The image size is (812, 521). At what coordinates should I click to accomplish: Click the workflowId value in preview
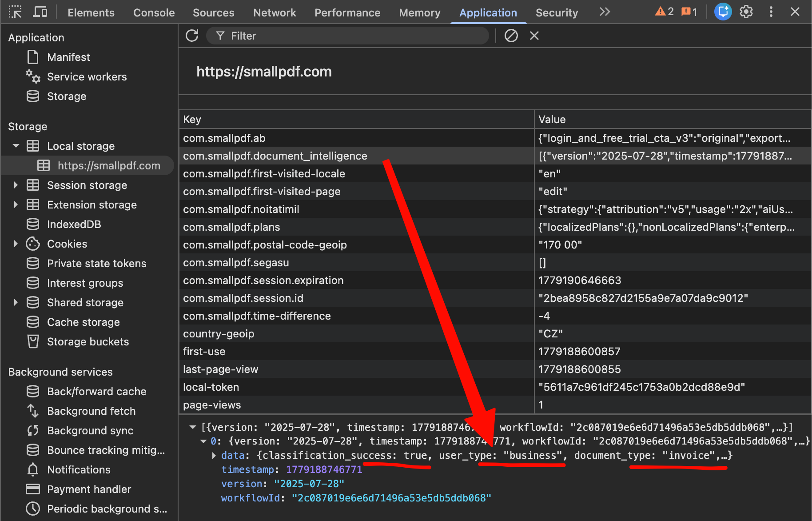pyautogui.click(x=391, y=498)
